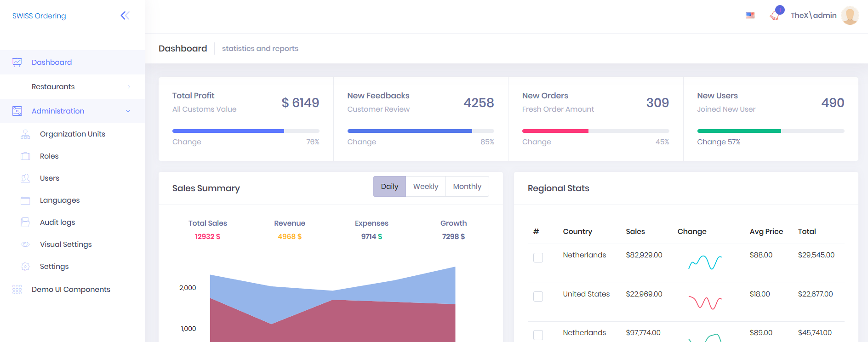The width and height of the screenshot is (868, 342).
Task: Click the Organization Units hierarchy icon
Action: click(x=25, y=134)
